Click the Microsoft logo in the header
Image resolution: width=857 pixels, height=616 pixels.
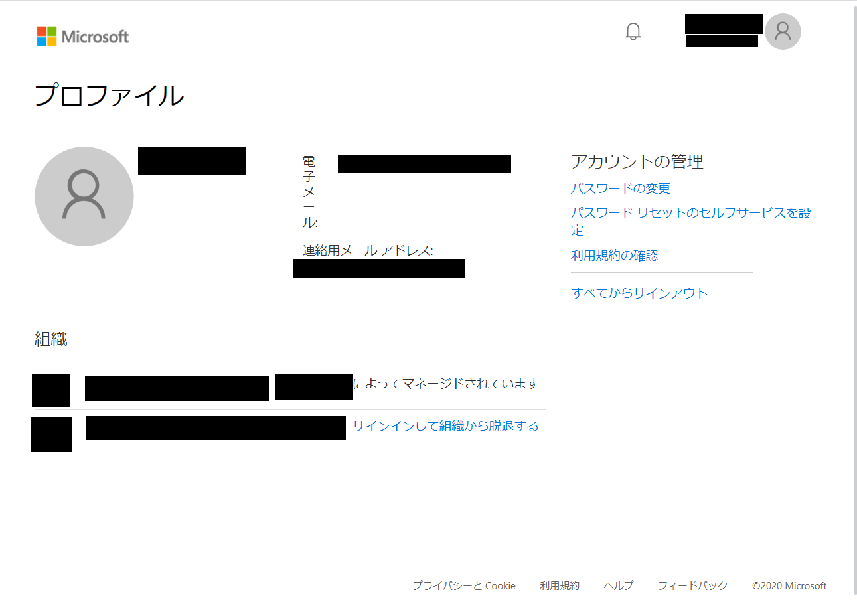82,37
